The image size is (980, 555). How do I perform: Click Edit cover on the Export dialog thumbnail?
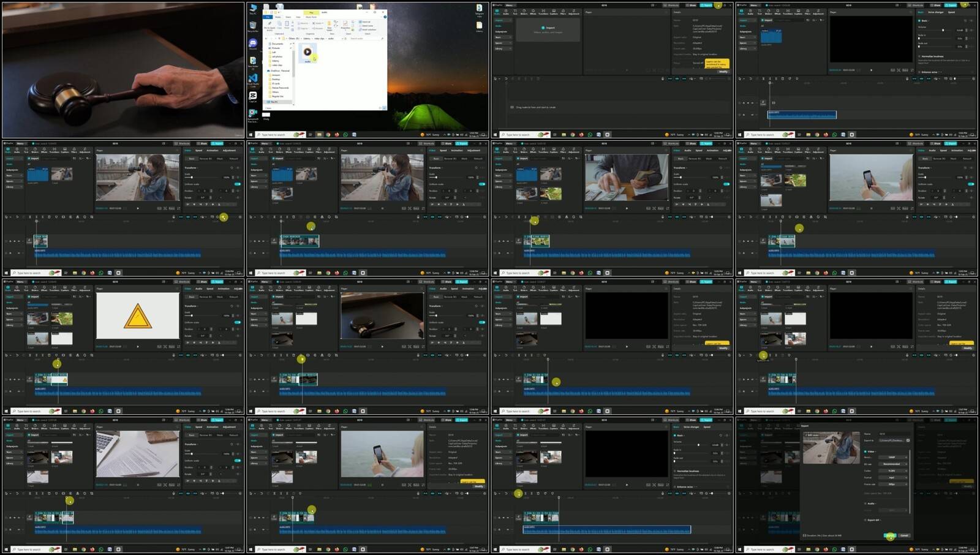tap(812, 435)
